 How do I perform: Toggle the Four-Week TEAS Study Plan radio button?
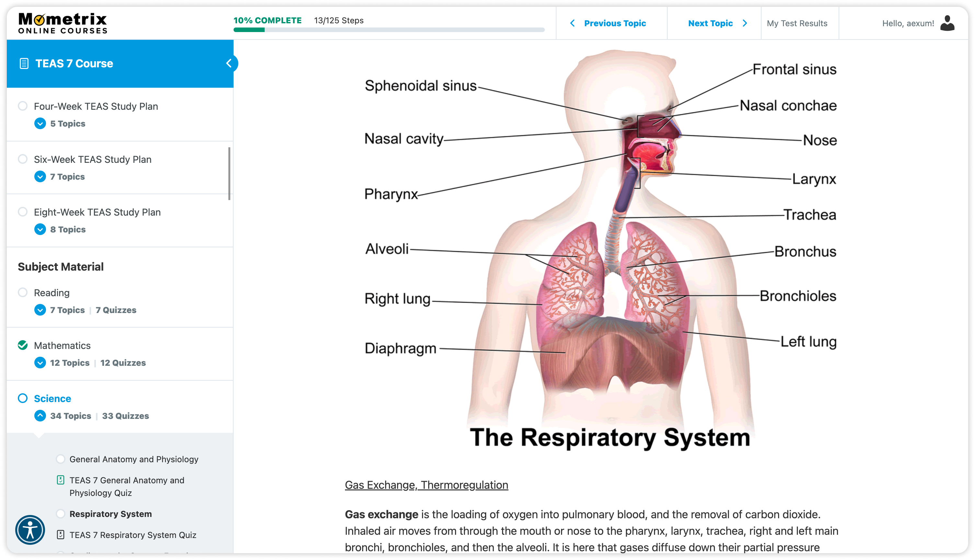point(24,106)
